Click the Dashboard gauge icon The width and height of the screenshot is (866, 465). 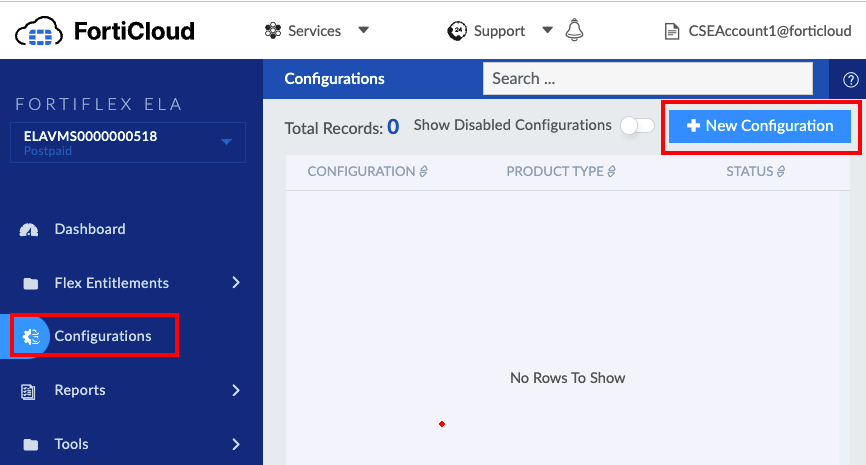tap(29, 230)
